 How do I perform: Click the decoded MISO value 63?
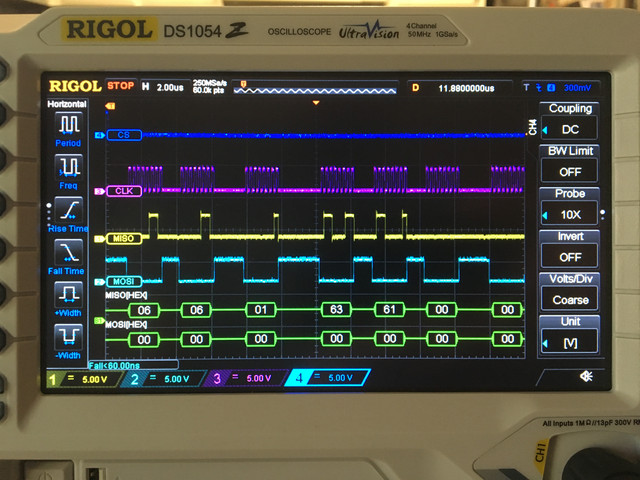tap(336, 309)
